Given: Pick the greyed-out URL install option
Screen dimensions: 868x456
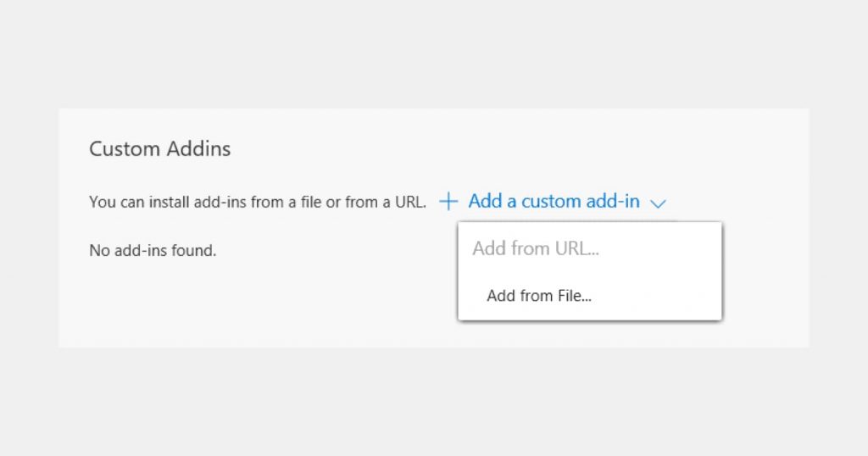Looking at the screenshot, I should click(x=536, y=249).
